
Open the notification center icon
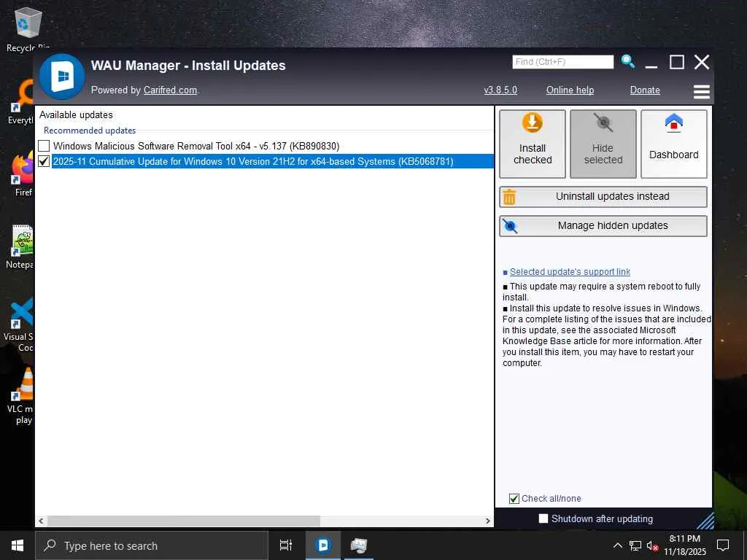pos(723,545)
